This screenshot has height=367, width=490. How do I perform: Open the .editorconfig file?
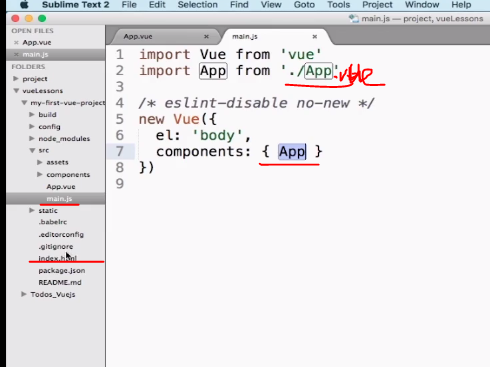pyautogui.click(x=61, y=235)
